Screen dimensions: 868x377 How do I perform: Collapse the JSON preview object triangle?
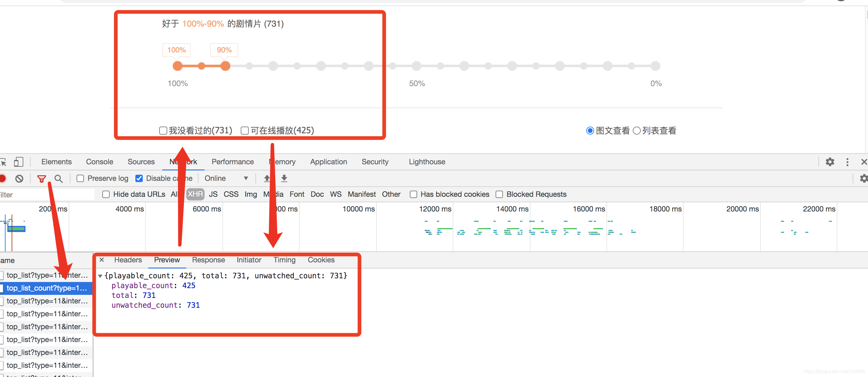(x=100, y=276)
